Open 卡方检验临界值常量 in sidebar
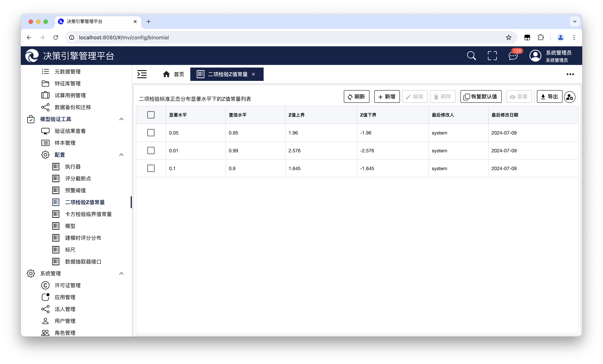 pos(88,214)
